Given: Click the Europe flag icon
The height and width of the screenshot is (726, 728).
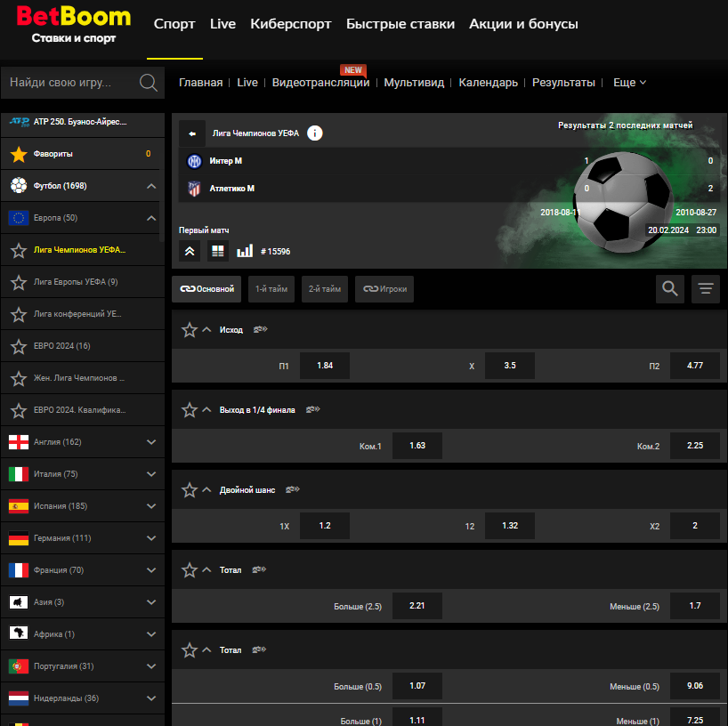Looking at the screenshot, I should [19, 218].
